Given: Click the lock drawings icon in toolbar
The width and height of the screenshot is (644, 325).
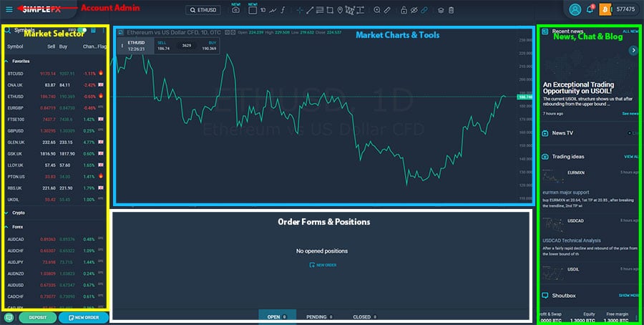Looking at the screenshot, I should pos(404,11).
